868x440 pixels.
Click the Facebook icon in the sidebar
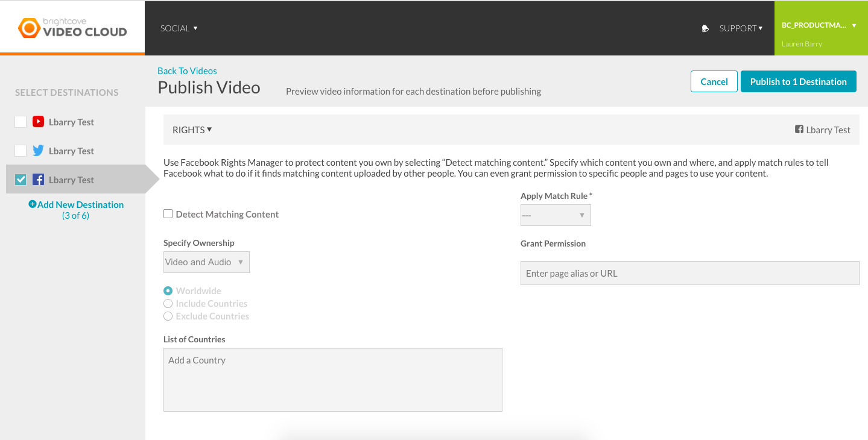pyautogui.click(x=38, y=180)
